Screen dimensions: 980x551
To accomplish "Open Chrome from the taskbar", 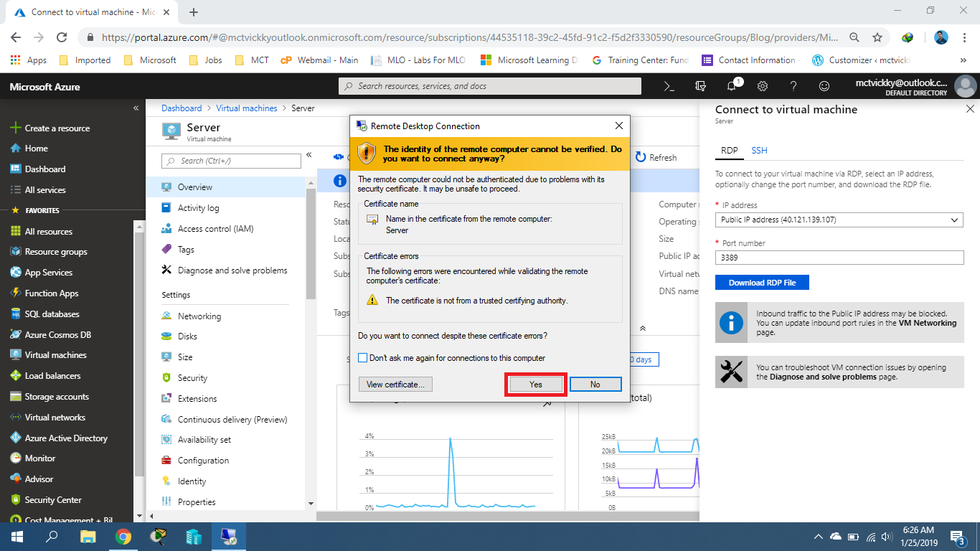I will click(x=123, y=537).
